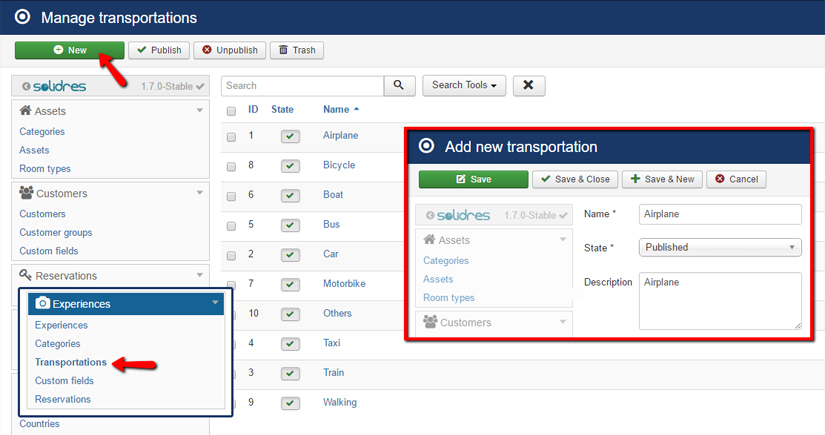Viewport: 825px width, 435px height.
Task: Sort list by ID column header
Action: point(253,109)
